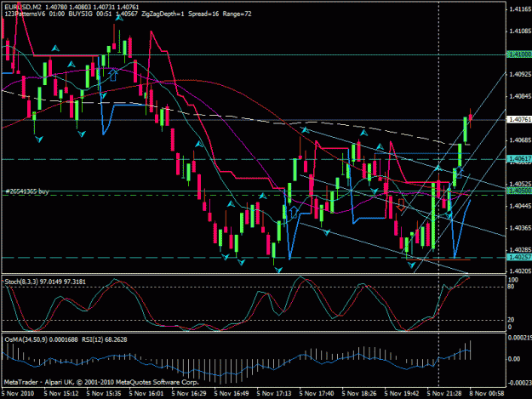532x399 pixels.
Task: Click the 'ZigZagDepth=1' text
Action: coord(163,14)
